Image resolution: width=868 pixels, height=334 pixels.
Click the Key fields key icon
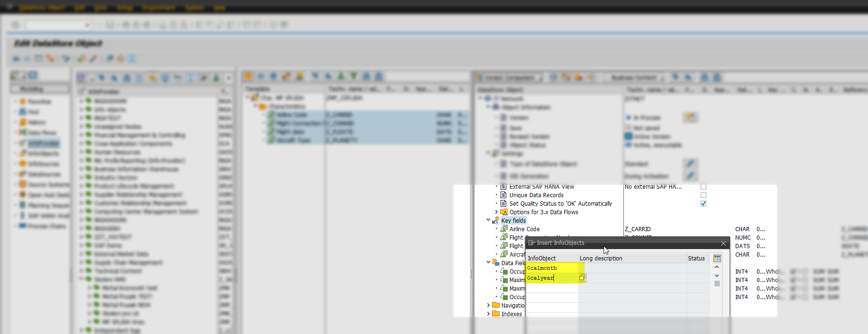point(496,220)
